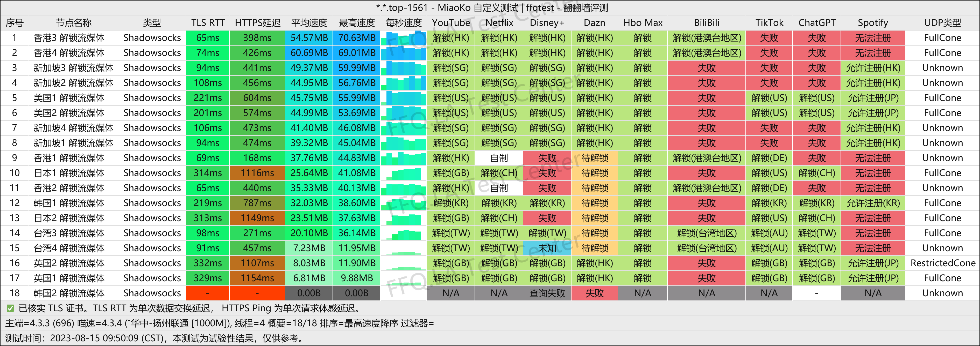The image size is (980, 346).
Task: Click the 每秒速度 column header
Action: [404, 23]
